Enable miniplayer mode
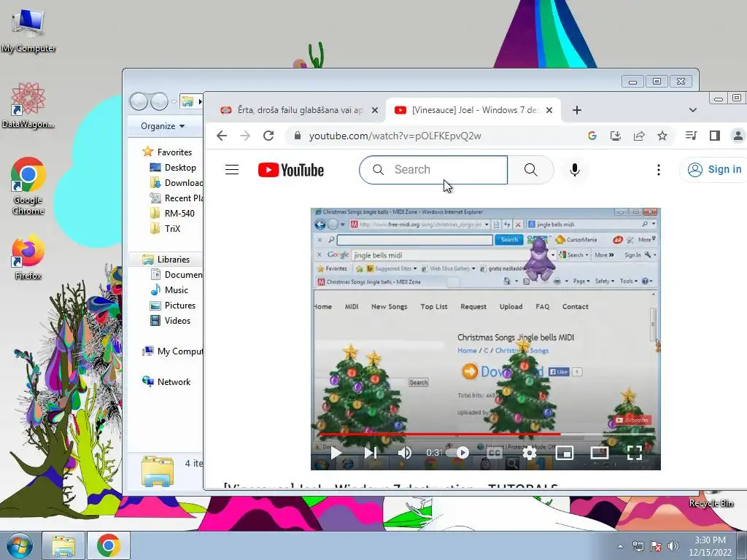 click(x=565, y=452)
